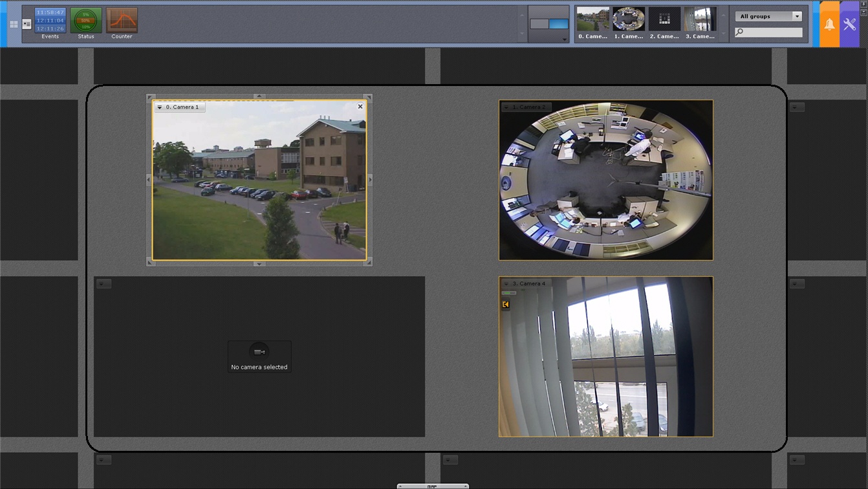
Task: Click the orange archive icon in Camera 4
Action: [x=506, y=305]
